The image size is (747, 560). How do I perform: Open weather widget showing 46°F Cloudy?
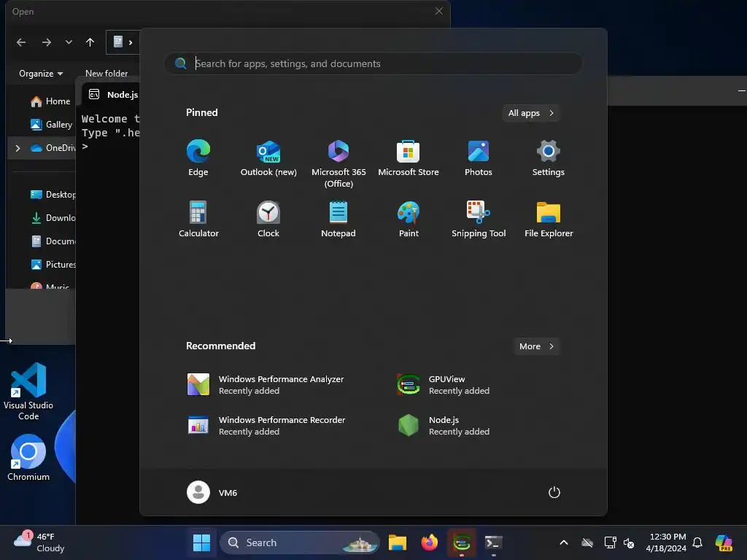pos(39,542)
